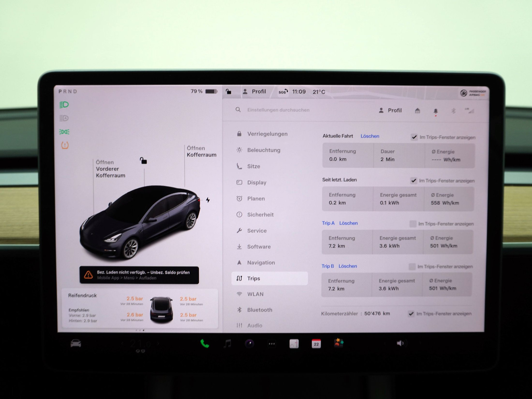This screenshot has width=532, height=399.
Task: Tap the charging unavailable warning banner
Action: 139,275
